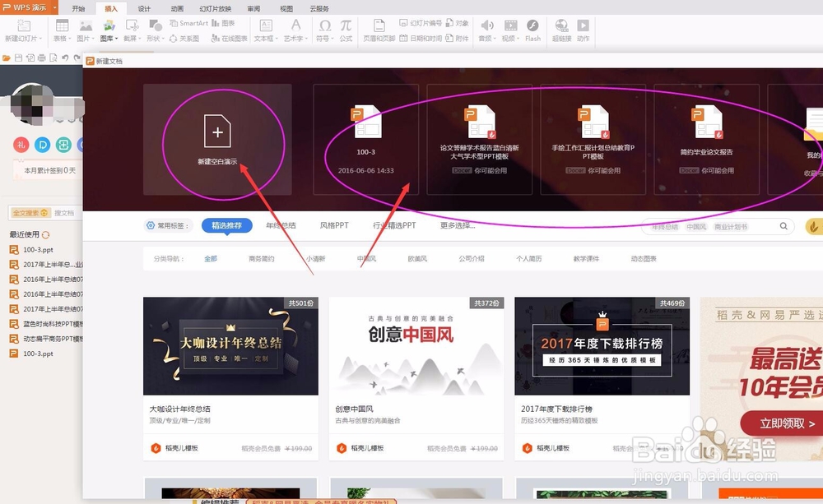Switch to the 设计 ribbon tab
This screenshot has height=504, width=823.
click(x=142, y=8)
